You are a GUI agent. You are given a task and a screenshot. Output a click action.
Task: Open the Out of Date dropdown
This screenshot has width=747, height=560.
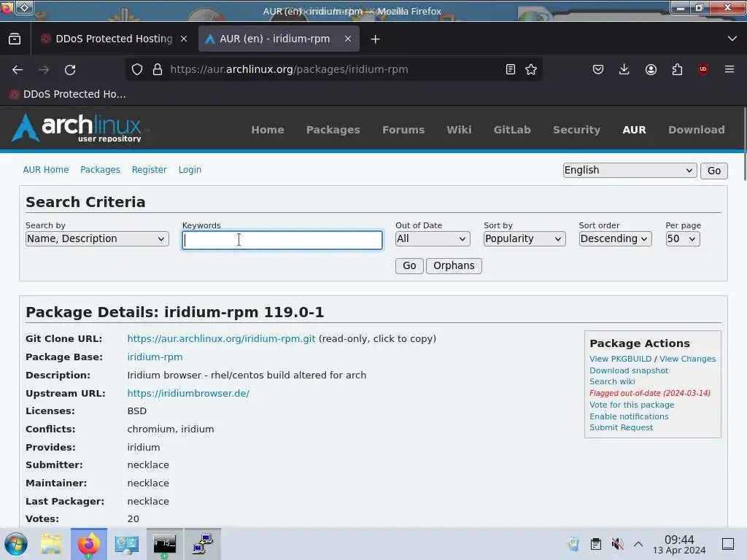point(433,238)
